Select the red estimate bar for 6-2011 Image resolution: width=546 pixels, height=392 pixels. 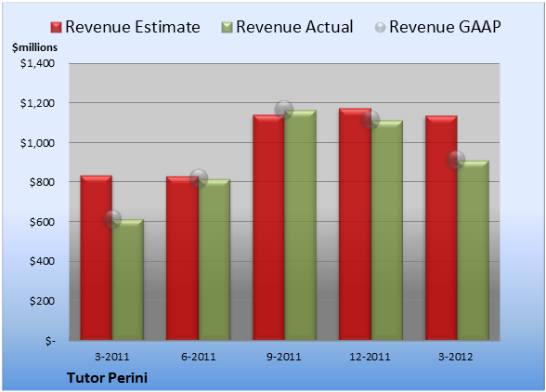coord(182,258)
